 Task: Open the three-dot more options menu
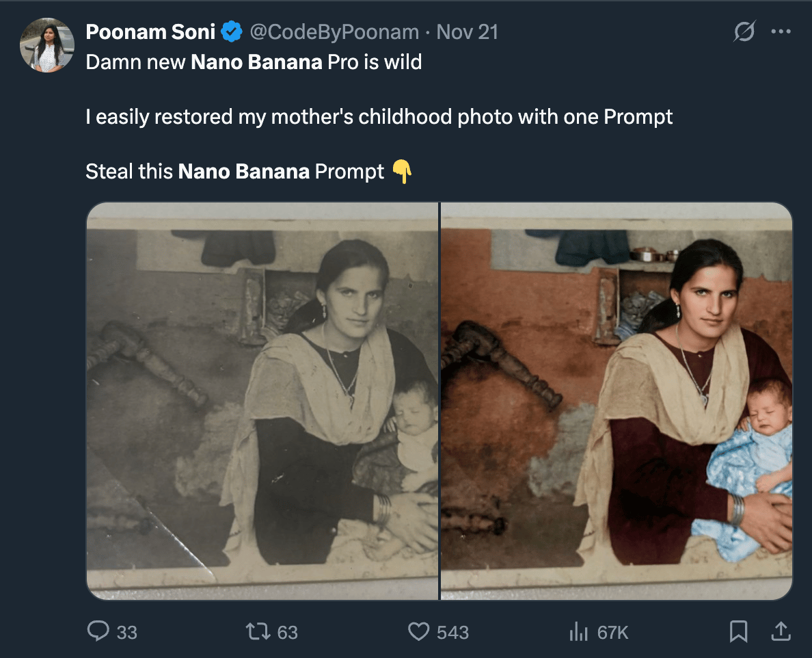pyautogui.click(x=781, y=32)
